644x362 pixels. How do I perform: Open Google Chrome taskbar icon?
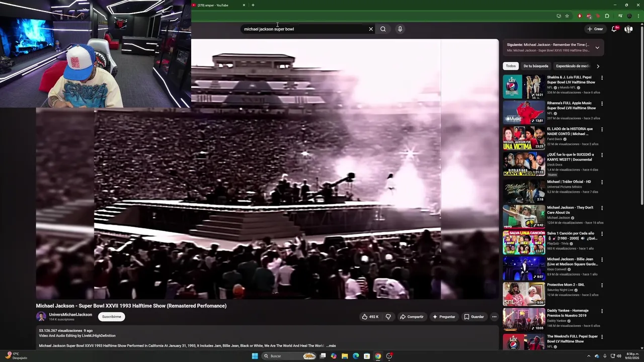[378, 356]
